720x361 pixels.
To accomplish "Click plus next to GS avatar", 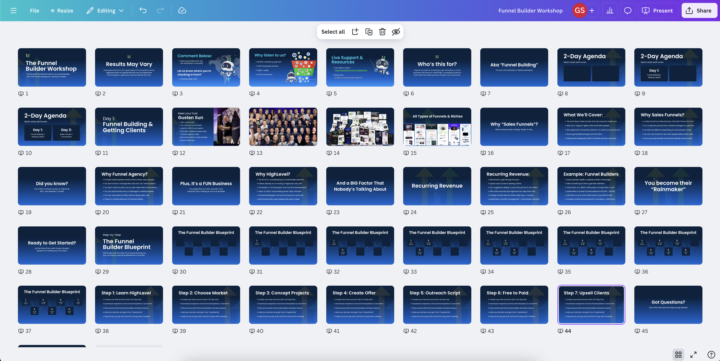I will (x=592, y=11).
